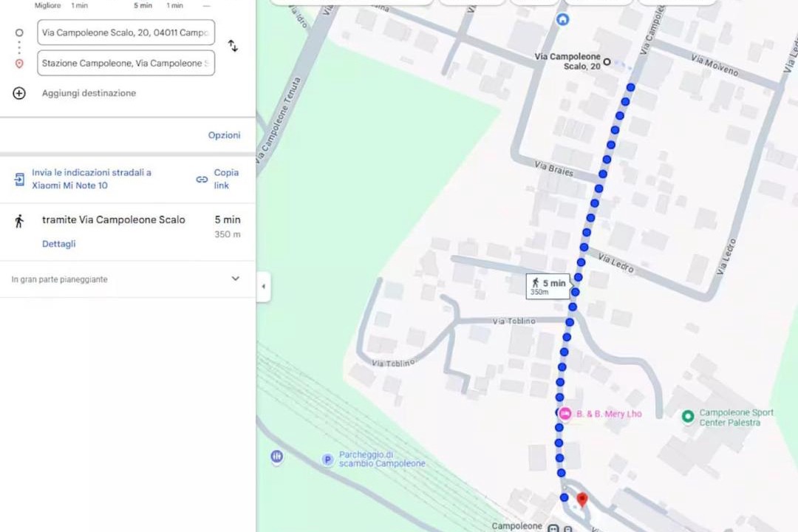Click the add destination plus icon

18,93
